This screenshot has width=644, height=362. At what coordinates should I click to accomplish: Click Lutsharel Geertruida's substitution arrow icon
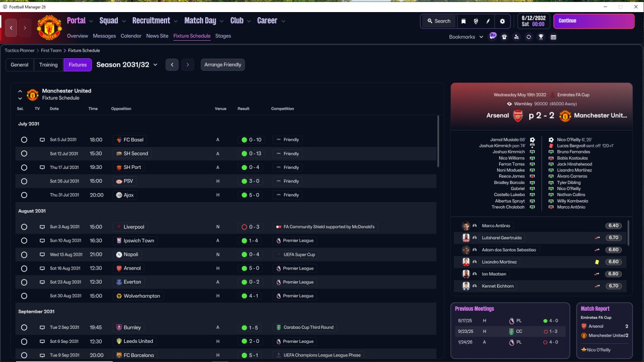(597, 238)
